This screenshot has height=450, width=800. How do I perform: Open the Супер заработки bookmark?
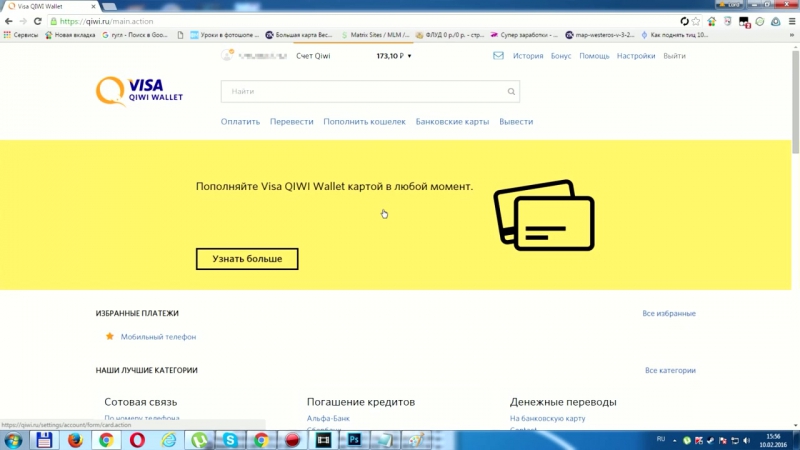(524, 35)
